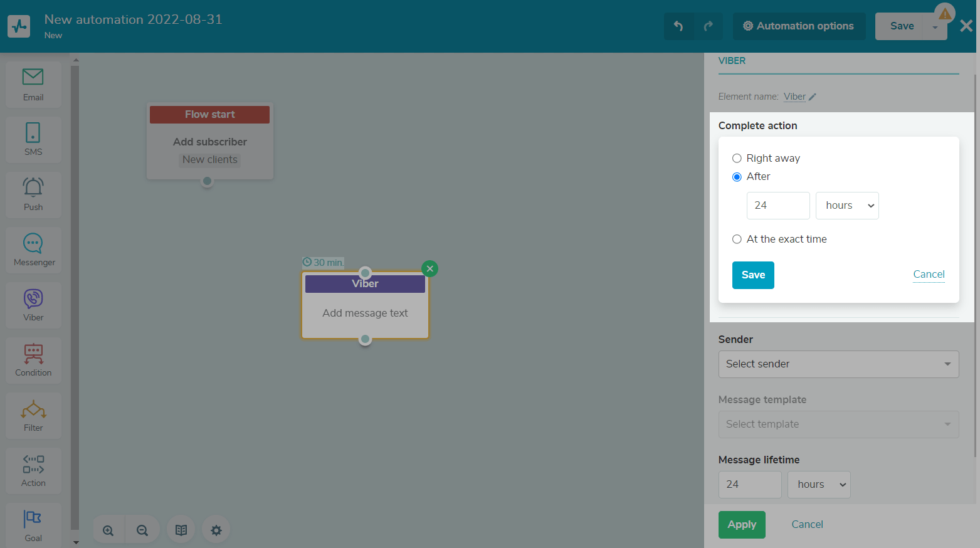Click Cancel link in Complete action
Screen dimensions: 980x548
(x=929, y=275)
